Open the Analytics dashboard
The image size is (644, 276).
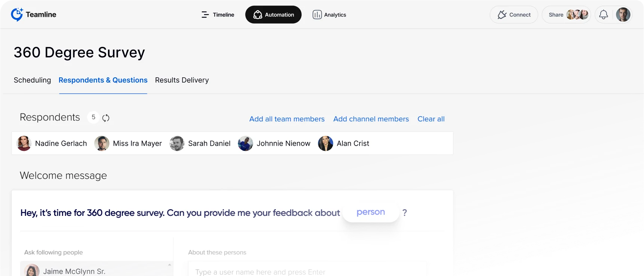coord(329,15)
